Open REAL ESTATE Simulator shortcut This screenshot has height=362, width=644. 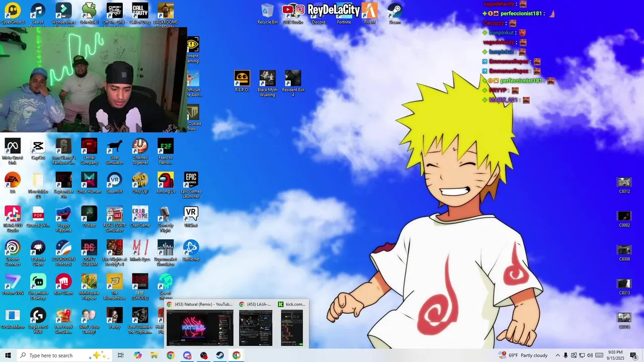point(115,219)
